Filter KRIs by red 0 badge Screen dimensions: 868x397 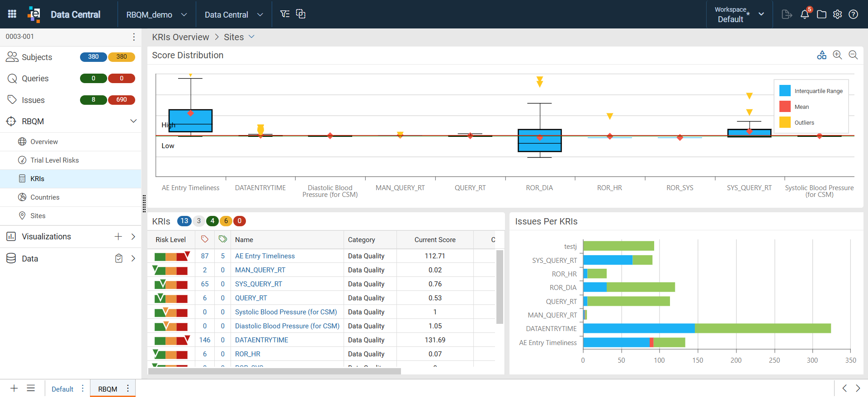pos(240,221)
